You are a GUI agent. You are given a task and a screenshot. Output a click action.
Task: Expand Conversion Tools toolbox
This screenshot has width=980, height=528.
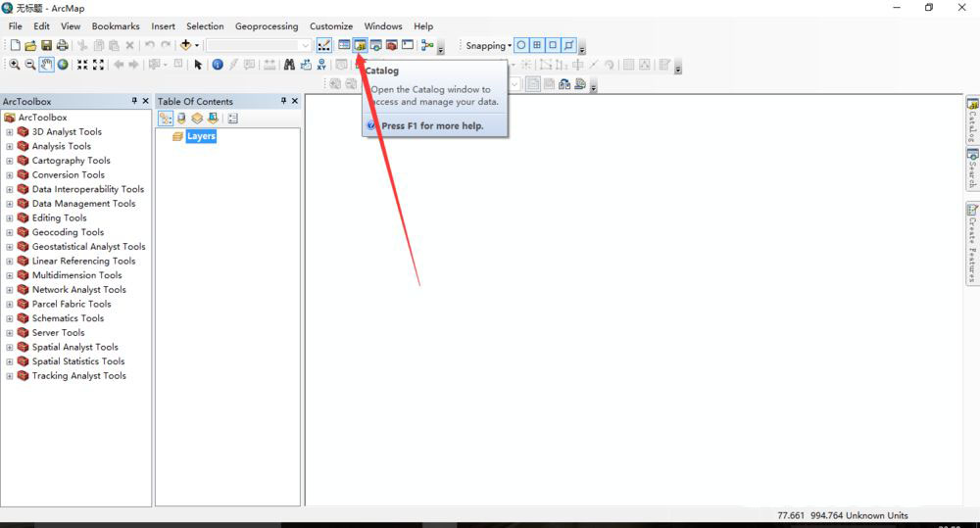(x=10, y=175)
